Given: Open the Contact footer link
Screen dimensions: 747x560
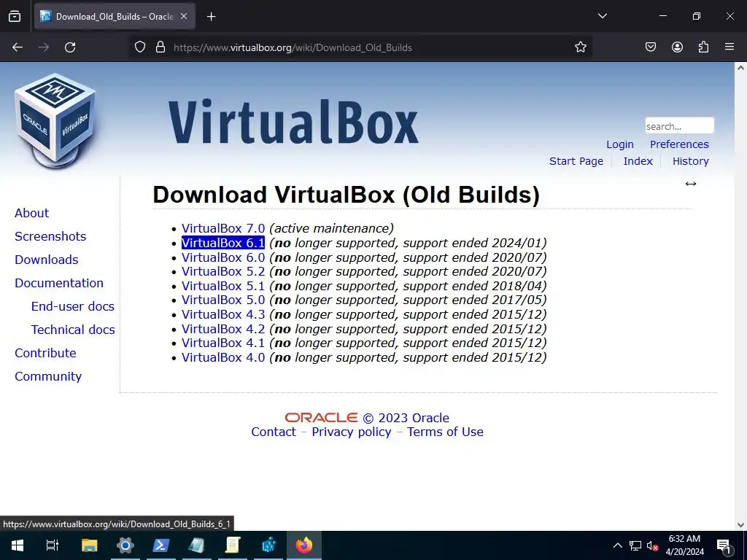Looking at the screenshot, I should pos(274,432).
